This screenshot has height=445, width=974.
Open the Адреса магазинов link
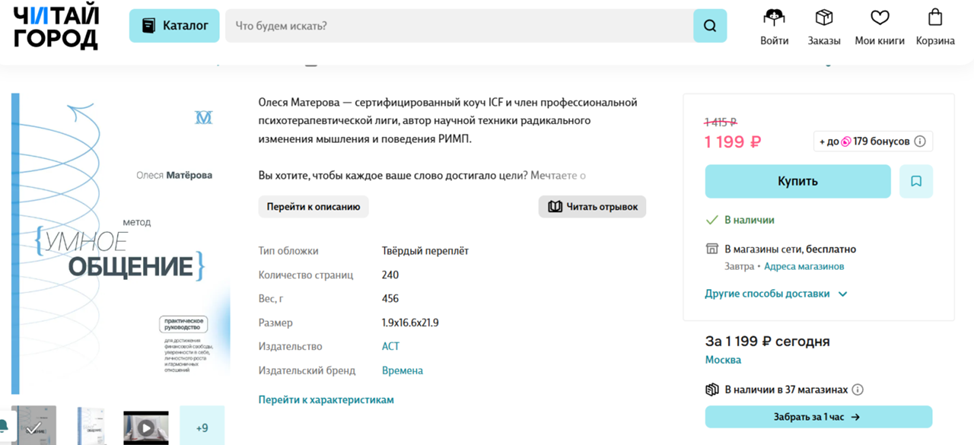point(804,267)
